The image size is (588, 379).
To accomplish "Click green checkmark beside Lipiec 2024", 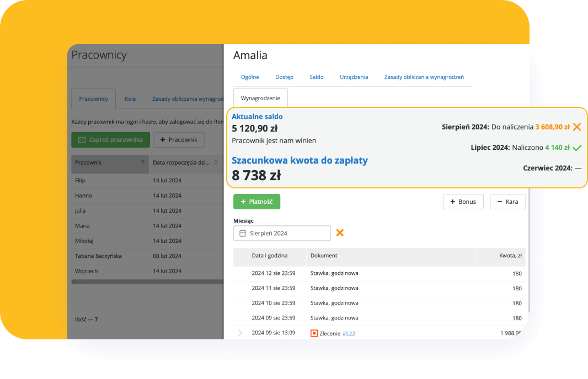I will [x=577, y=148].
